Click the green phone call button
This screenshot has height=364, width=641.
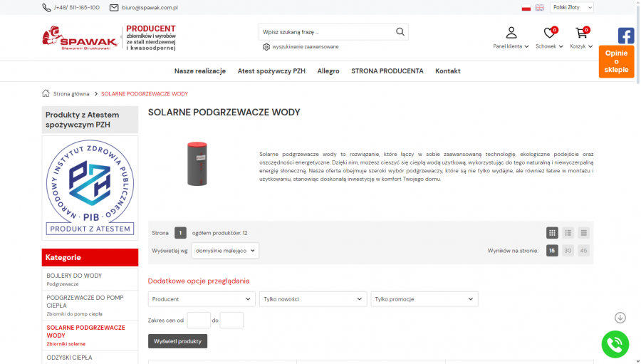click(x=615, y=344)
